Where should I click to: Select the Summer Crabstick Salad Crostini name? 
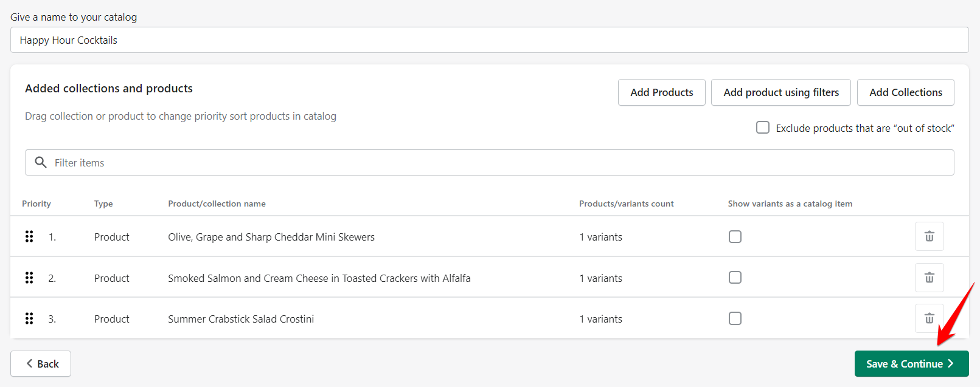pyautogui.click(x=241, y=319)
